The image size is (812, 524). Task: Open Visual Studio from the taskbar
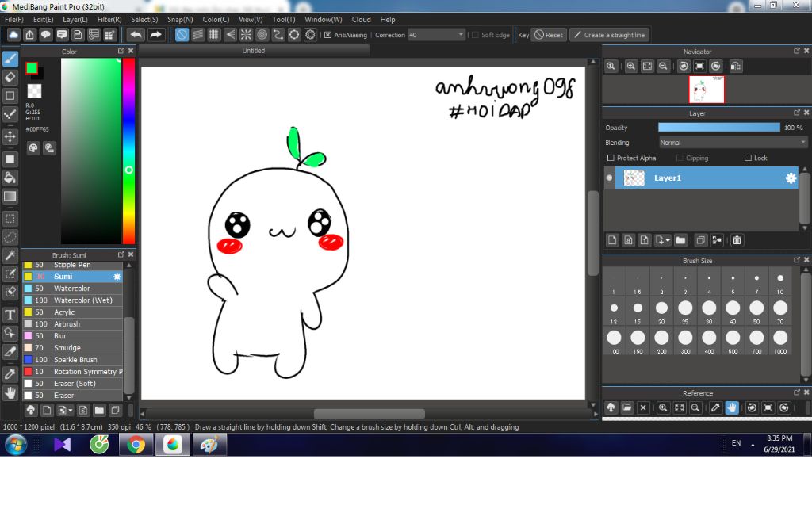tap(62, 445)
